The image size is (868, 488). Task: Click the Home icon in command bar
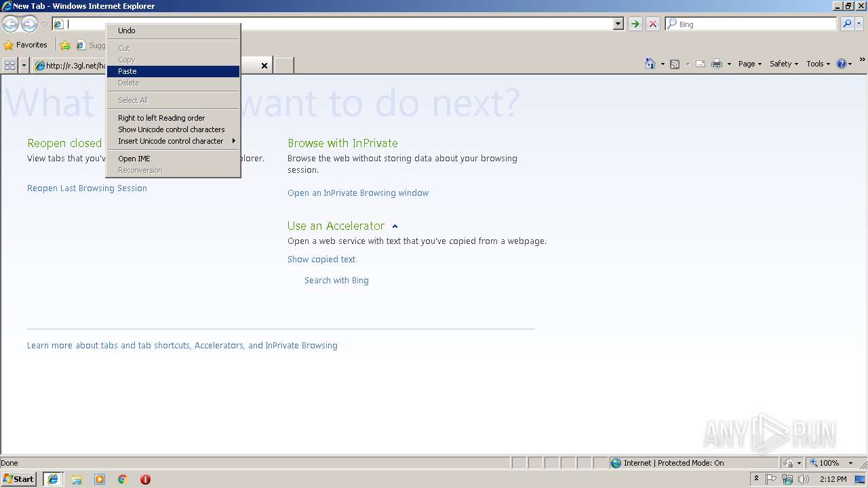(x=650, y=64)
